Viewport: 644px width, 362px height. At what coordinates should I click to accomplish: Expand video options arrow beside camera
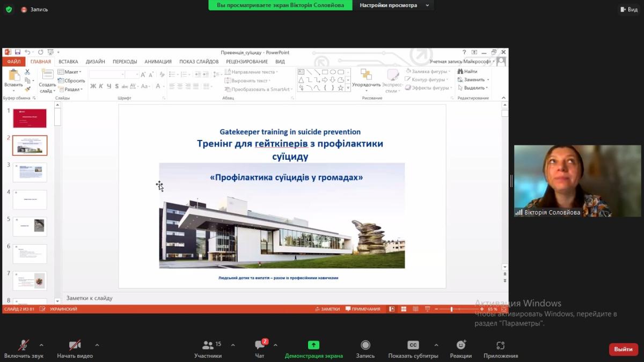coord(97,345)
